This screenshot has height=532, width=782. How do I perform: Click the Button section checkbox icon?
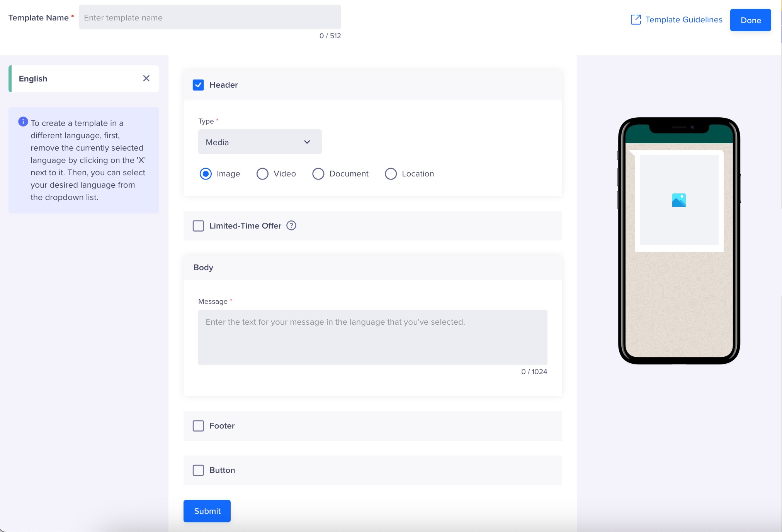[x=199, y=470]
